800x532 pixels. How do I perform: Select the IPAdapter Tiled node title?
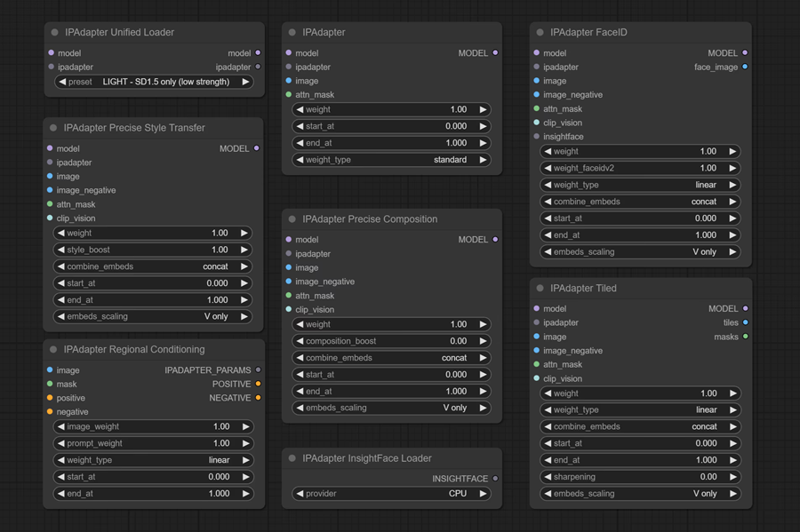pos(583,288)
